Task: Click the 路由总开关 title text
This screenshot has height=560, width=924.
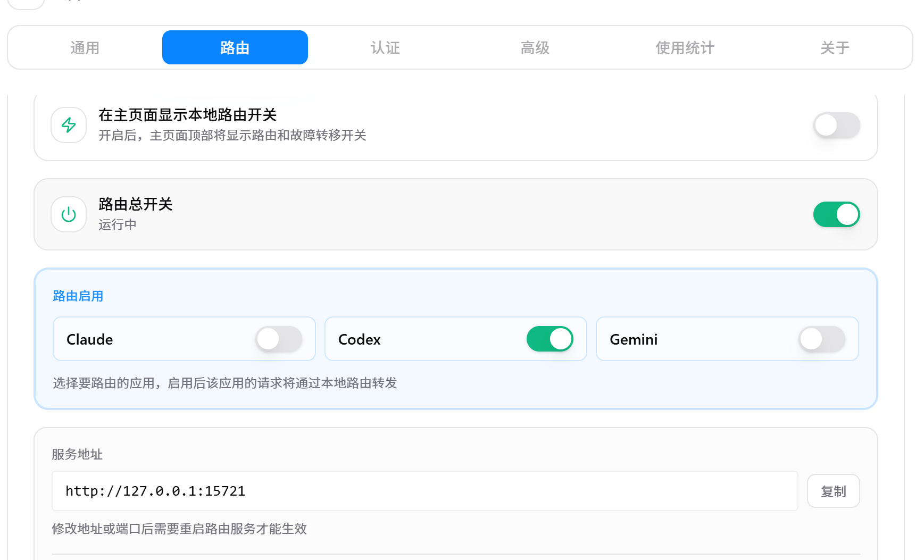Action: pos(136,204)
